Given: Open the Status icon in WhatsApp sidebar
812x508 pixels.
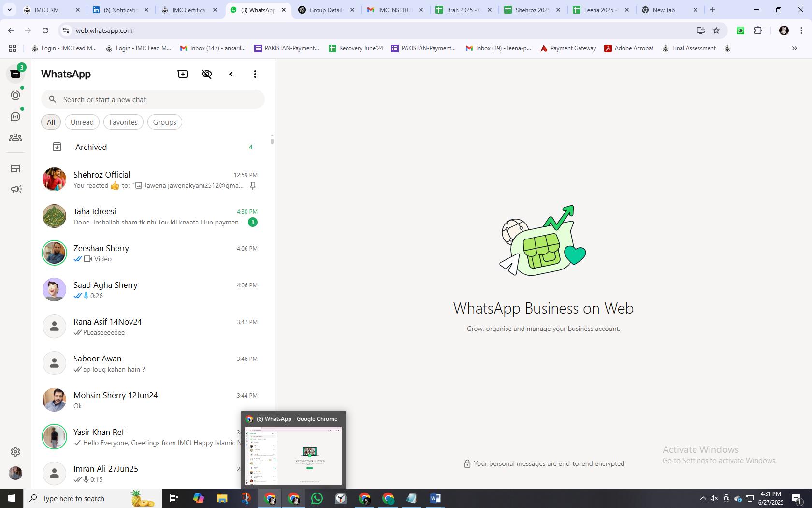Looking at the screenshot, I should click(15, 95).
